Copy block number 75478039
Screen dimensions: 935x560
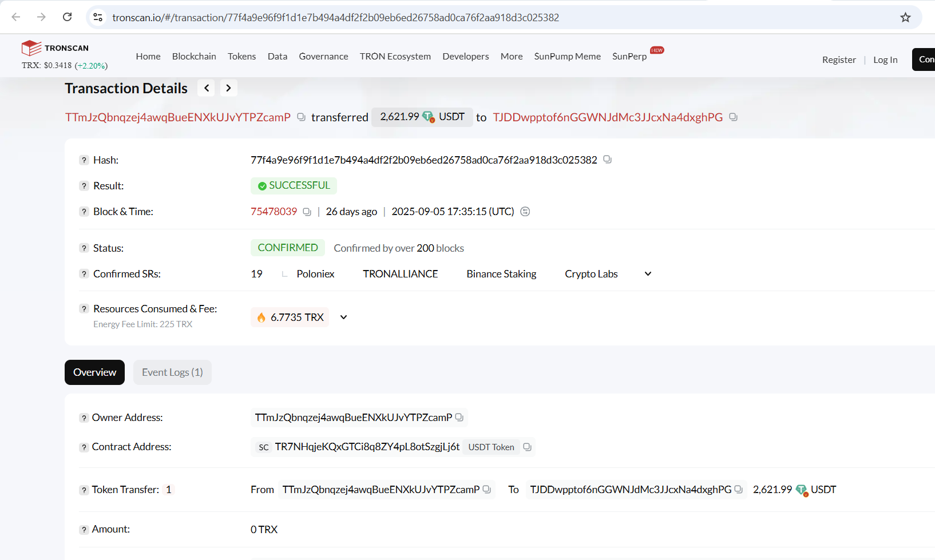(x=307, y=212)
